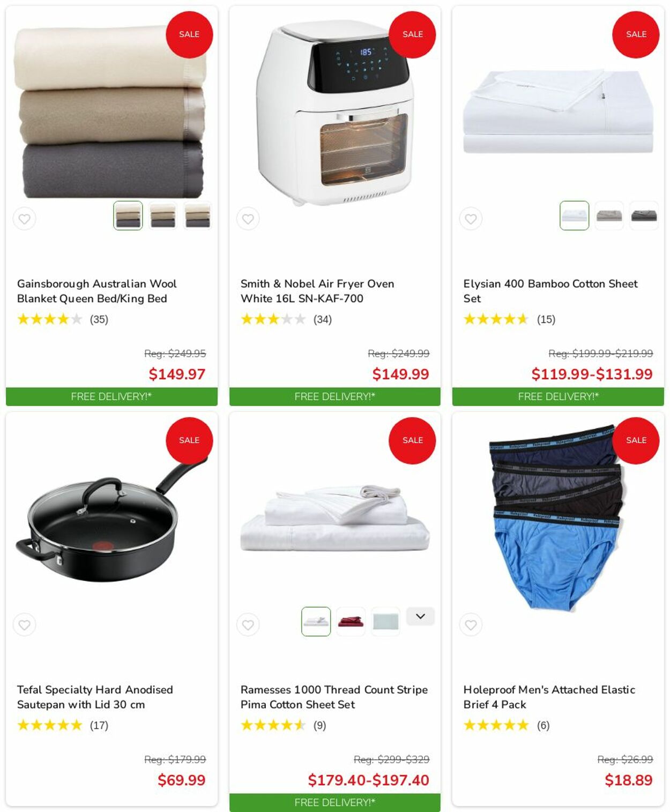
Task: Click the SALE badge on Tefal sautepan
Action: [x=189, y=440]
